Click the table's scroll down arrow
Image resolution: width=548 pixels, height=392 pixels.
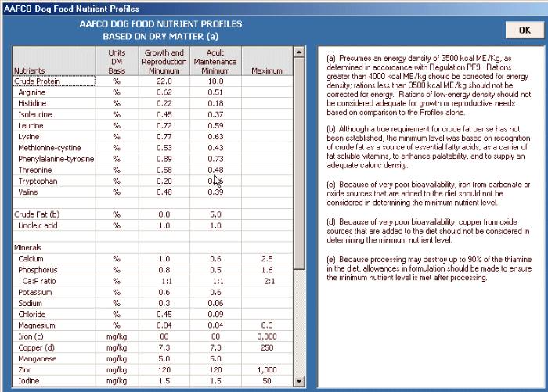click(299, 381)
